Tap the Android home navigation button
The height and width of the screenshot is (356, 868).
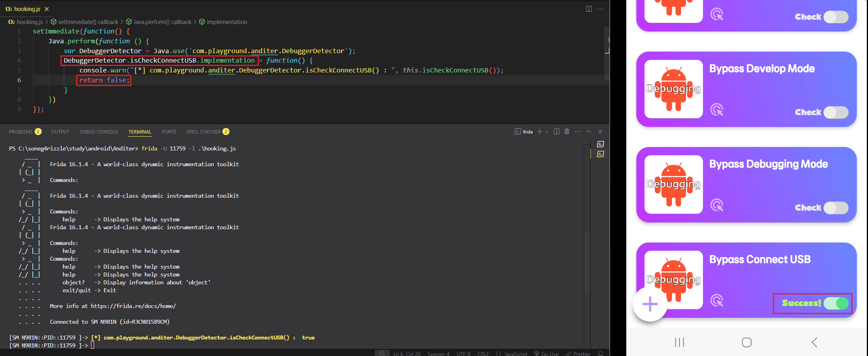pyautogui.click(x=747, y=342)
